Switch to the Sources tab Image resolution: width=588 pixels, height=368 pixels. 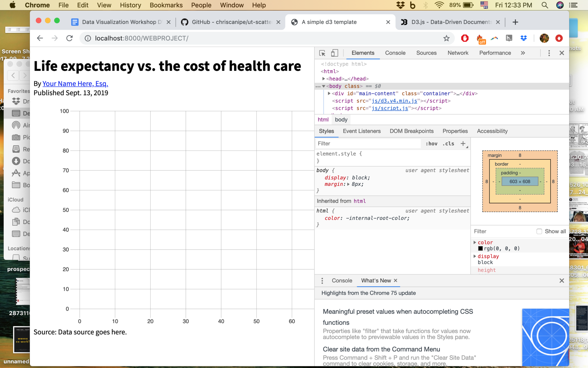426,53
